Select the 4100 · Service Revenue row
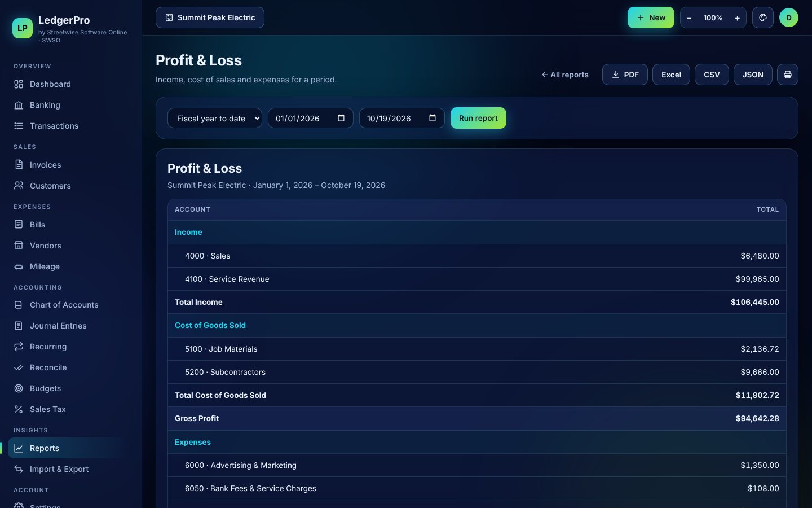812x508 pixels. click(477, 279)
